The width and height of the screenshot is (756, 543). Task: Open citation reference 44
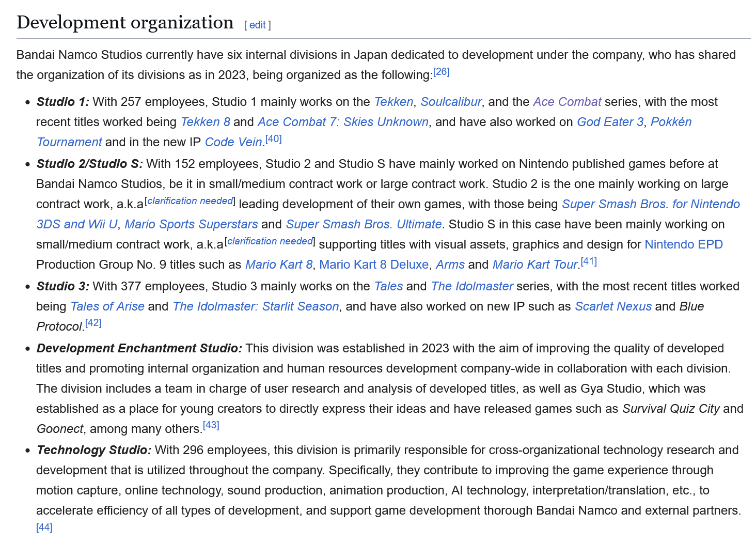(x=44, y=528)
